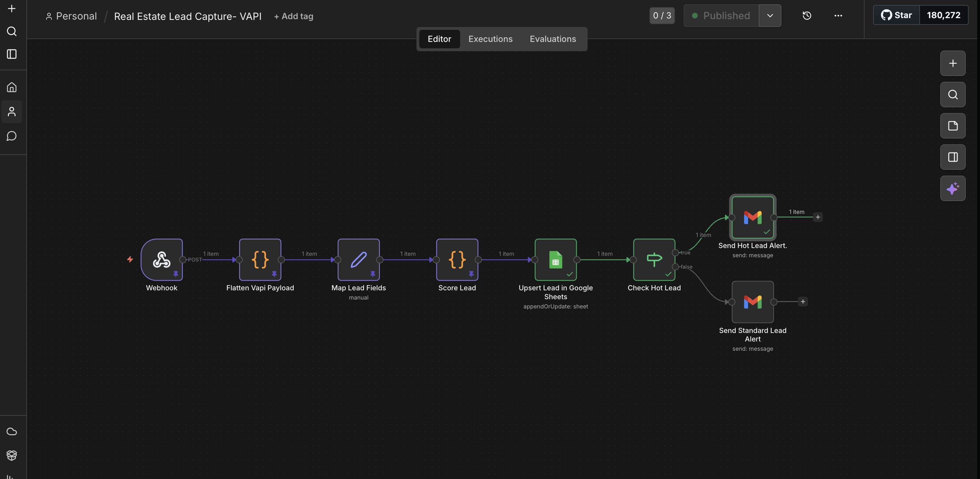Open the Personal user icon in sidebar
This screenshot has height=479, width=980.
point(12,112)
